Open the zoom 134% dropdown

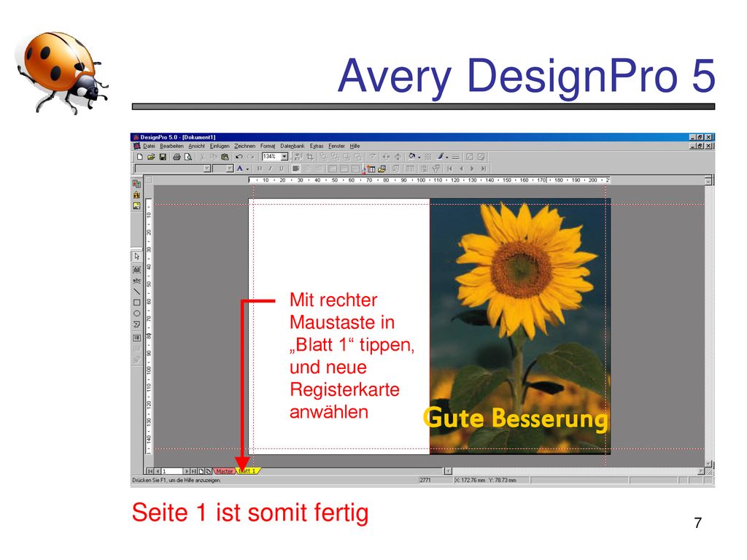(285, 157)
